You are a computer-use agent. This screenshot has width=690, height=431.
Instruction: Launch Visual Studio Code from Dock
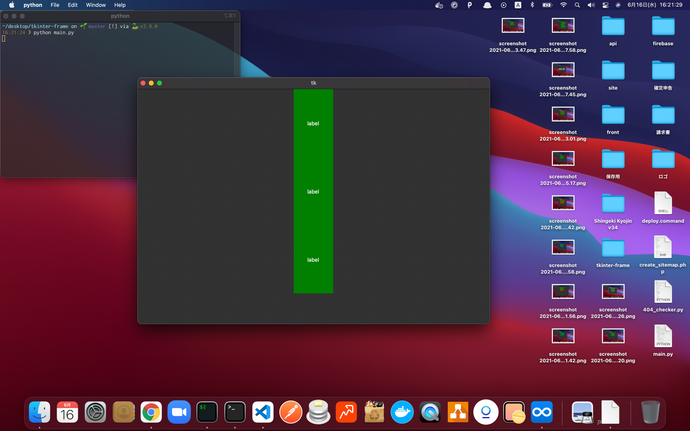pyautogui.click(x=263, y=413)
